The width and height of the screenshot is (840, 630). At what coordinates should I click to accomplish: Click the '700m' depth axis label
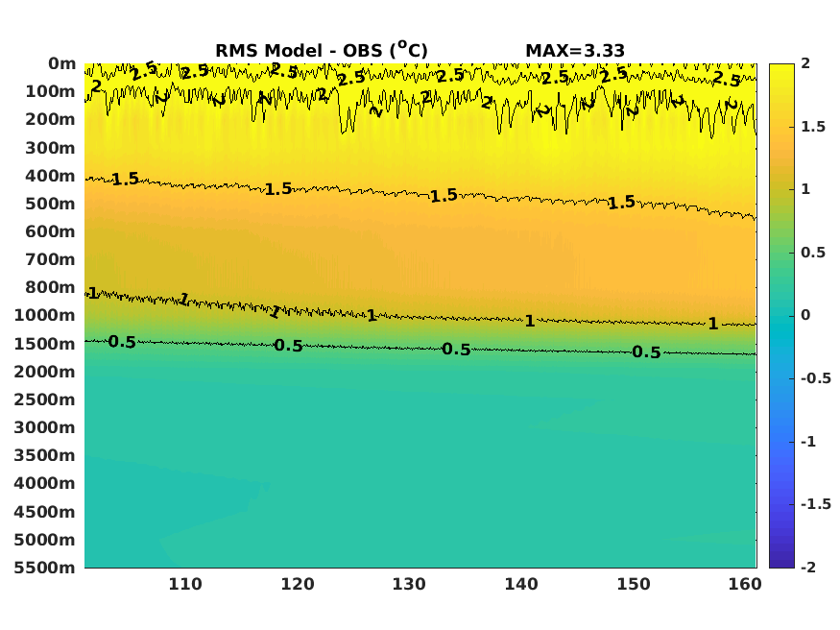(x=50, y=259)
